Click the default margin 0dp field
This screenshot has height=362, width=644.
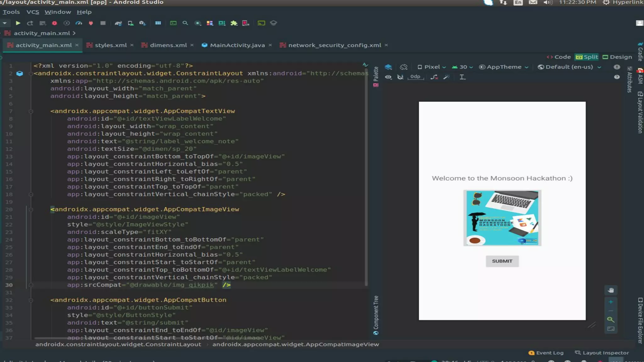[x=415, y=77]
